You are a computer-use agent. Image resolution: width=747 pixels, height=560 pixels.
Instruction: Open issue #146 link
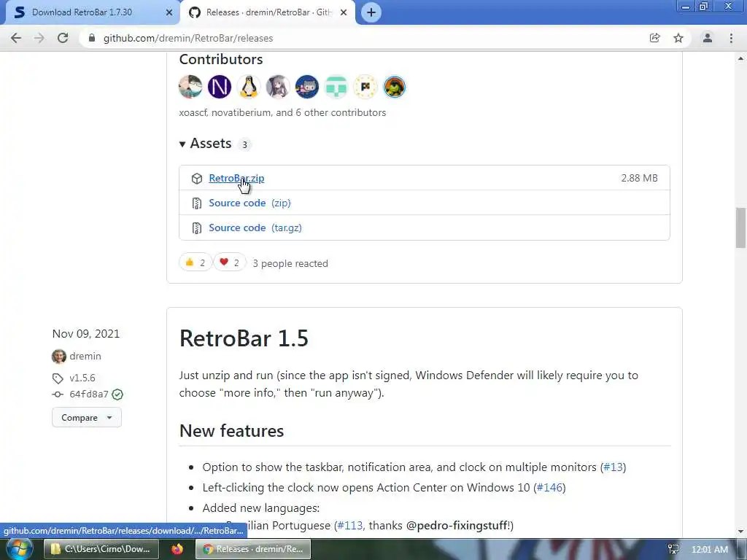(x=550, y=488)
